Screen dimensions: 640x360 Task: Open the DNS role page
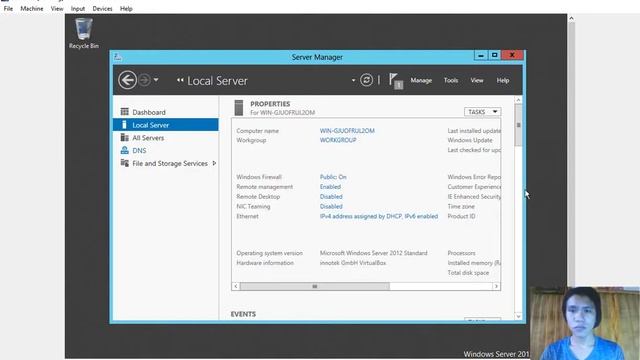tap(165, 151)
